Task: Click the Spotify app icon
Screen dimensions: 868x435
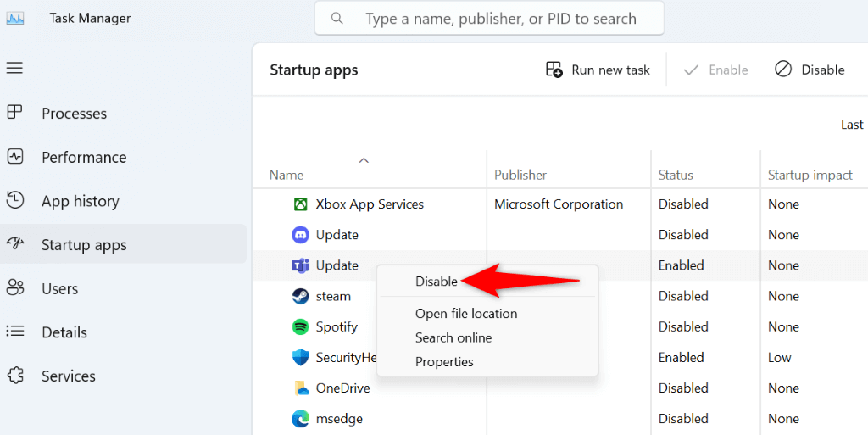Action: point(300,326)
